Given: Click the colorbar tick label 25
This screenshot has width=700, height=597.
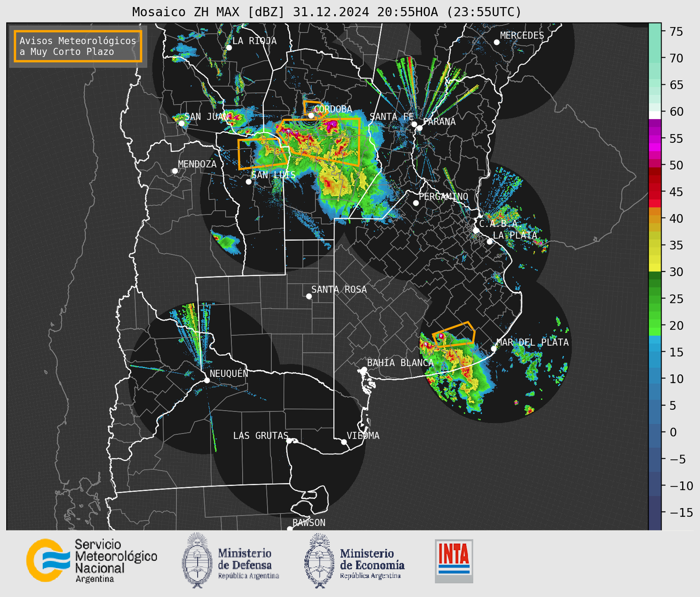Looking at the screenshot, I should click(676, 299).
